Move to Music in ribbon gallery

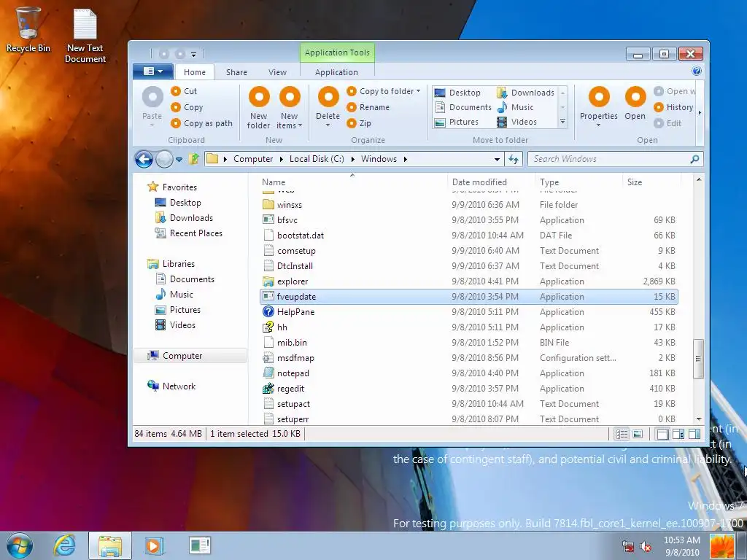click(x=516, y=107)
